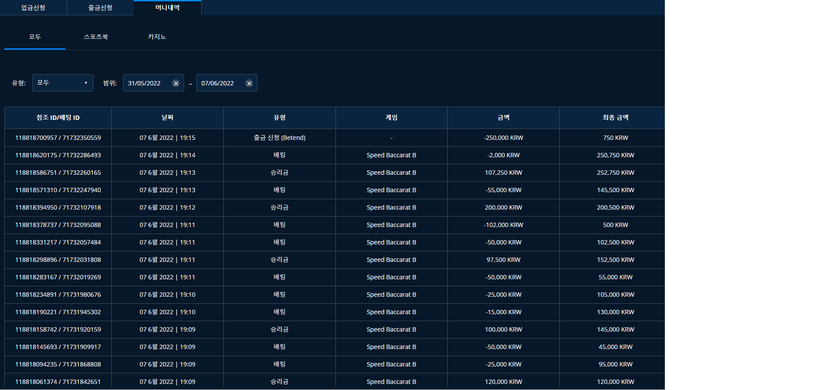Clear the 31/05/2022 start date
This screenshot has width=835, height=390.
tap(176, 83)
